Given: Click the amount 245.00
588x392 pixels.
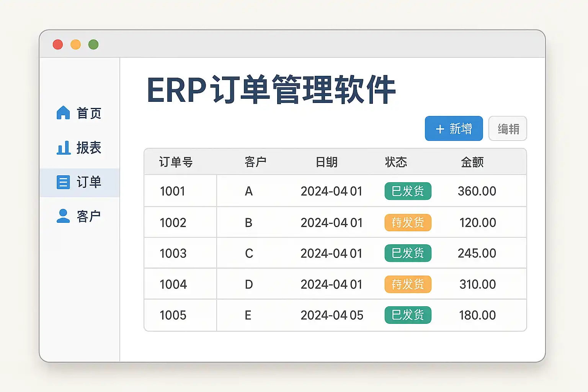Looking at the screenshot, I should tap(477, 253).
